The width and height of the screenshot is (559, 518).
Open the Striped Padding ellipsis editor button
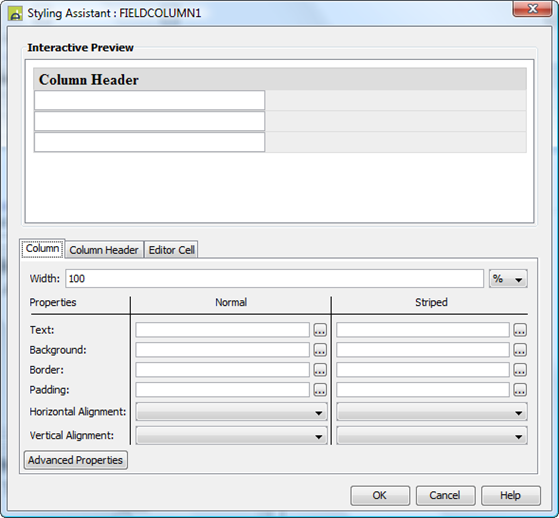click(520, 390)
